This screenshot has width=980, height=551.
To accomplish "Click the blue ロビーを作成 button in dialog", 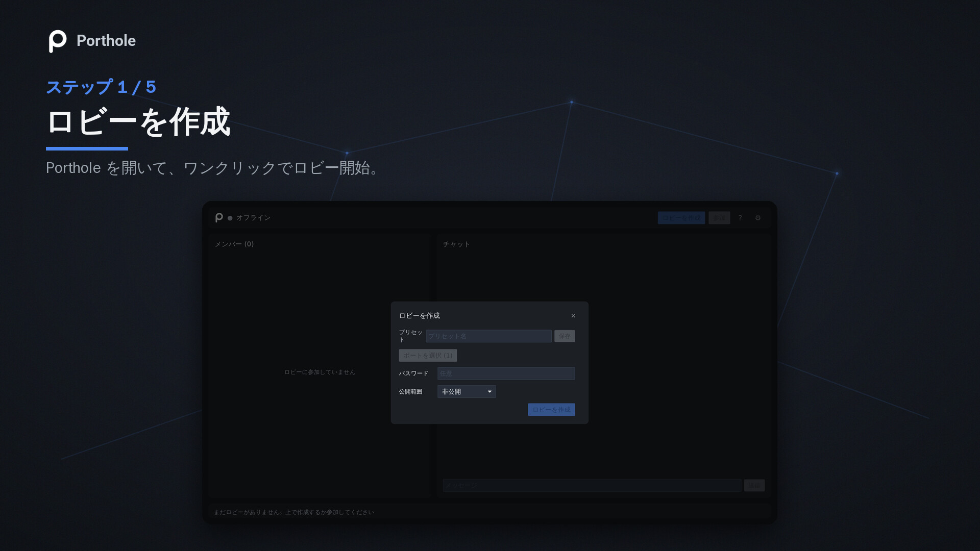I will [551, 410].
